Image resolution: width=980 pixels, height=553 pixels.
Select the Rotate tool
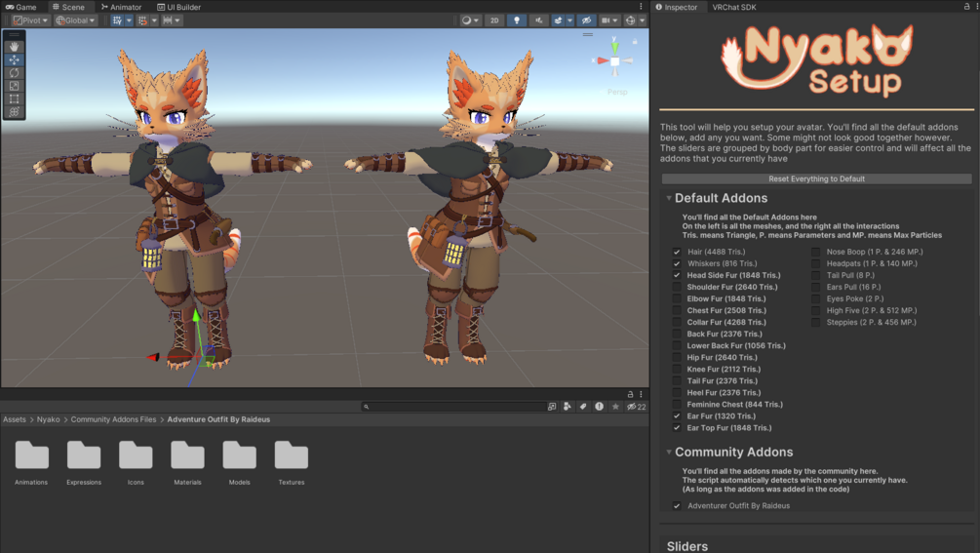[x=14, y=73]
